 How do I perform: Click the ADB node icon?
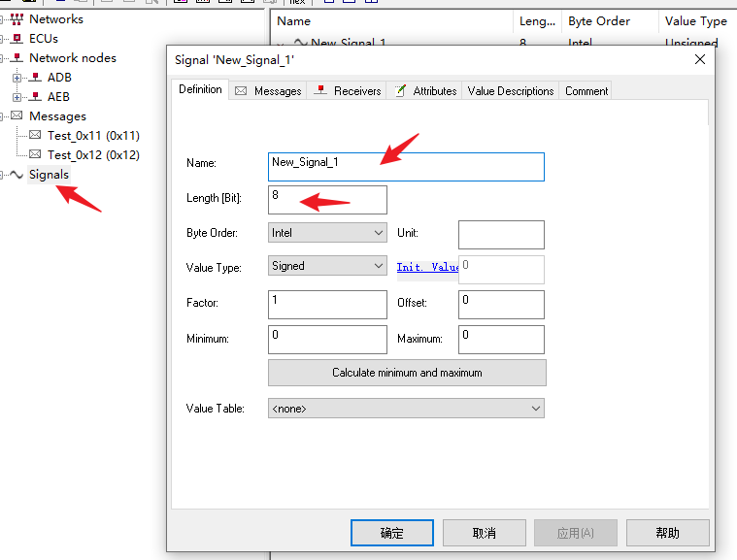pyautogui.click(x=35, y=77)
